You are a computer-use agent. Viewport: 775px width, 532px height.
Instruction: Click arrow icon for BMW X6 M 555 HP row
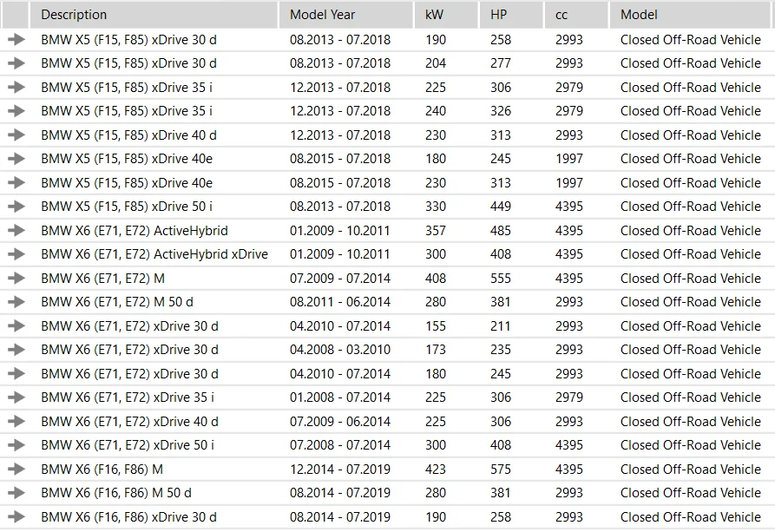point(16,279)
